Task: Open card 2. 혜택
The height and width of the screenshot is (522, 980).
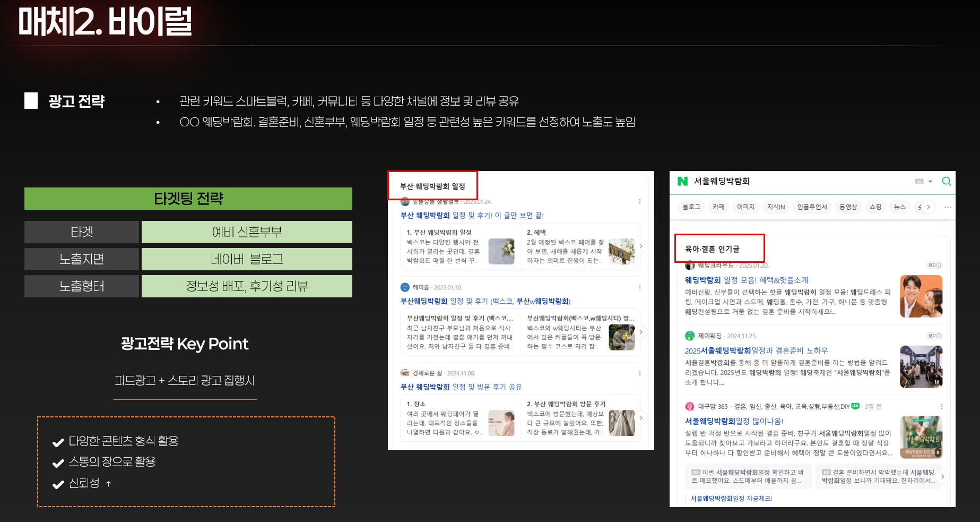Action: (x=580, y=246)
